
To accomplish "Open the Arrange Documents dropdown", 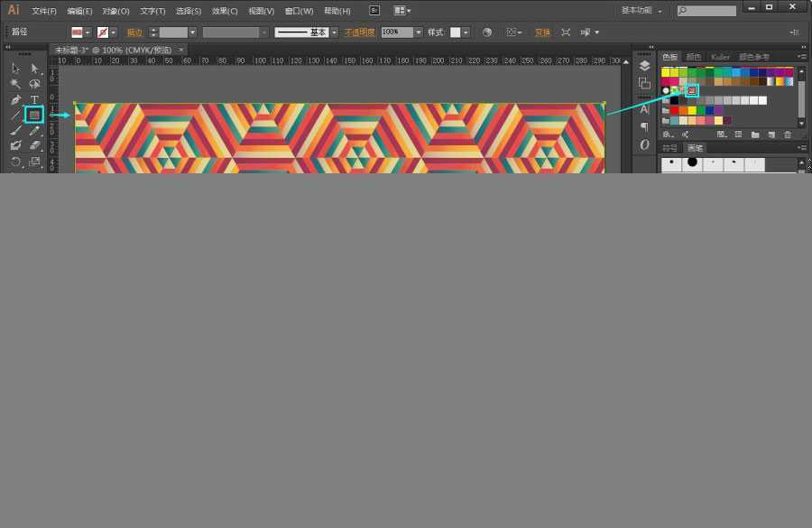I will coord(402,10).
